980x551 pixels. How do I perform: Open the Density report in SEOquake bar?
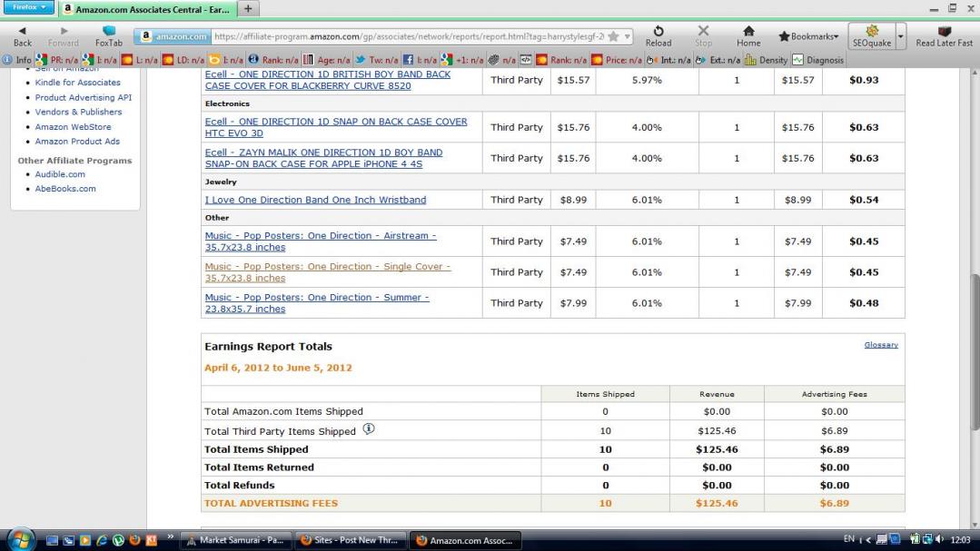(x=767, y=60)
